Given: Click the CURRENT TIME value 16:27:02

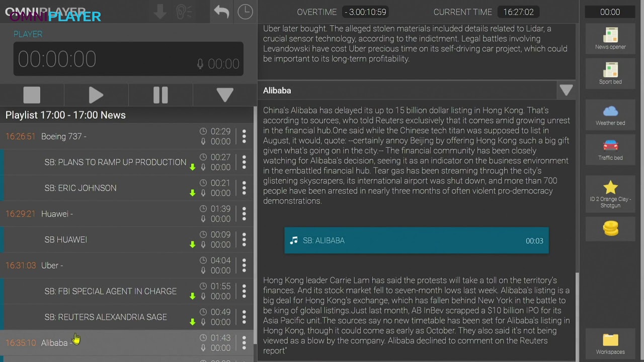Looking at the screenshot, I should click(x=518, y=12).
